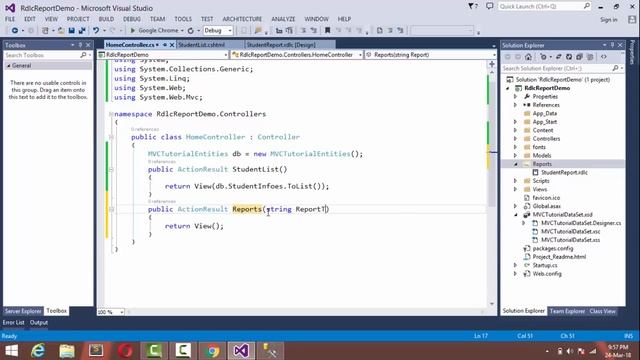Click View Code icon in Solution Explorer
Screen dimensions: 640x360
pos(604,57)
